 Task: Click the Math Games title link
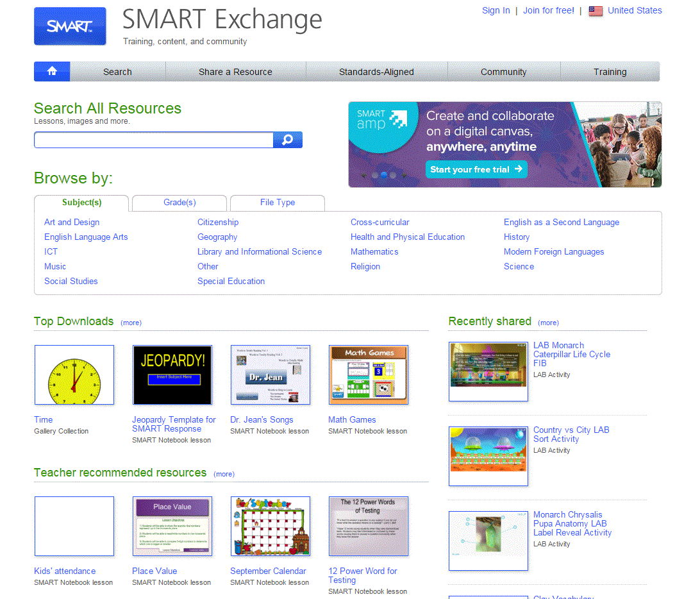(352, 420)
